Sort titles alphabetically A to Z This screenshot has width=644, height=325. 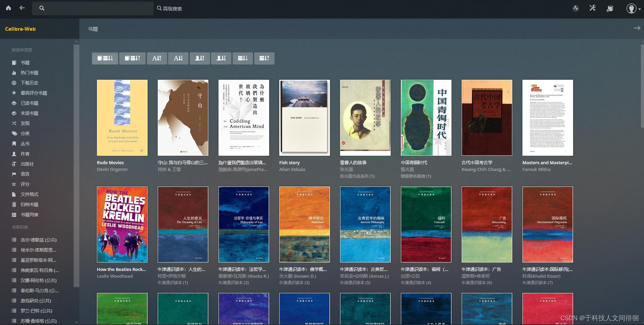[x=157, y=58]
